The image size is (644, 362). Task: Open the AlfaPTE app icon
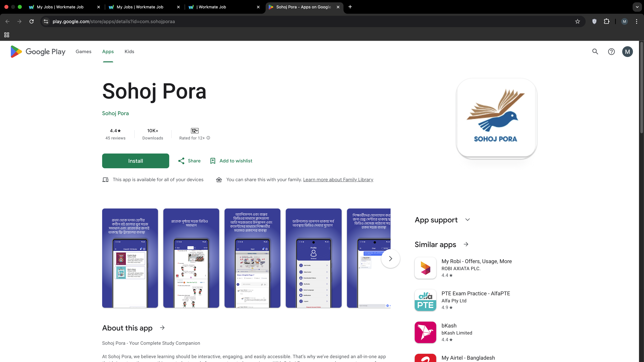[x=425, y=300]
